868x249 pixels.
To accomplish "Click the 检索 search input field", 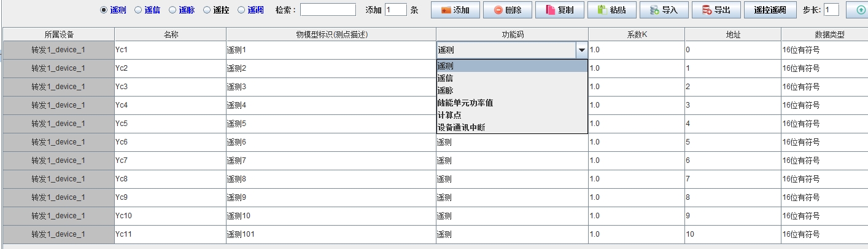I will [x=328, y=10].
